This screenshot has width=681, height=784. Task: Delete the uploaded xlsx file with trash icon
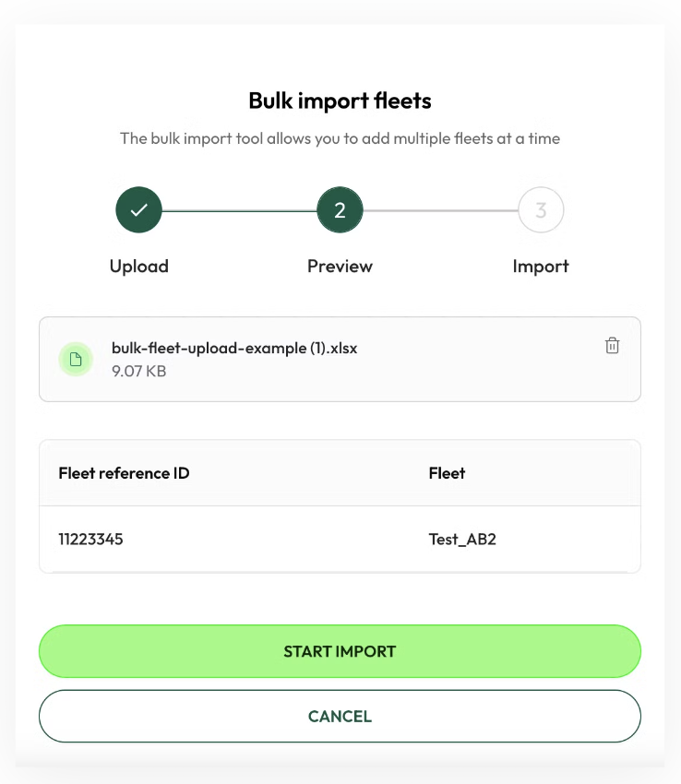tap(612, 346)
